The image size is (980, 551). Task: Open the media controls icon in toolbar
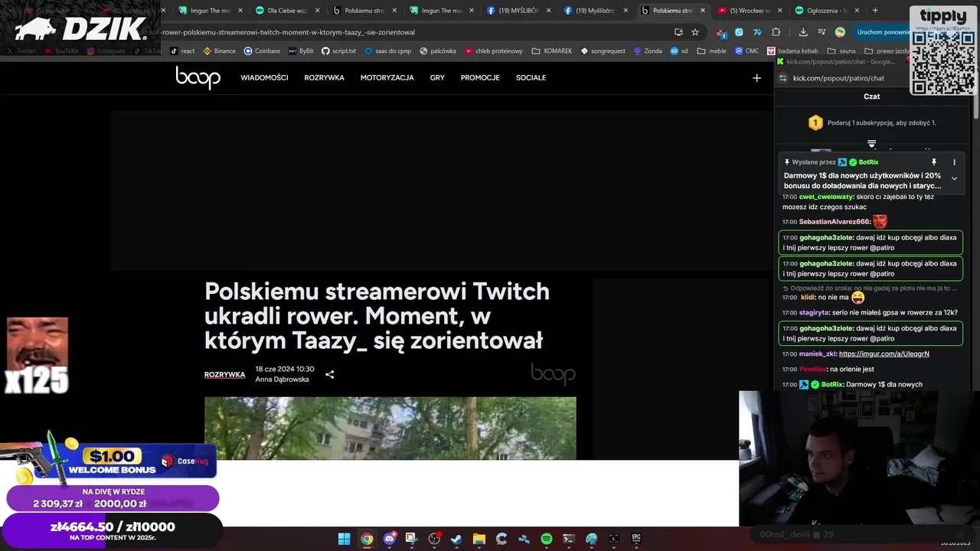click(x=822, y=32)
